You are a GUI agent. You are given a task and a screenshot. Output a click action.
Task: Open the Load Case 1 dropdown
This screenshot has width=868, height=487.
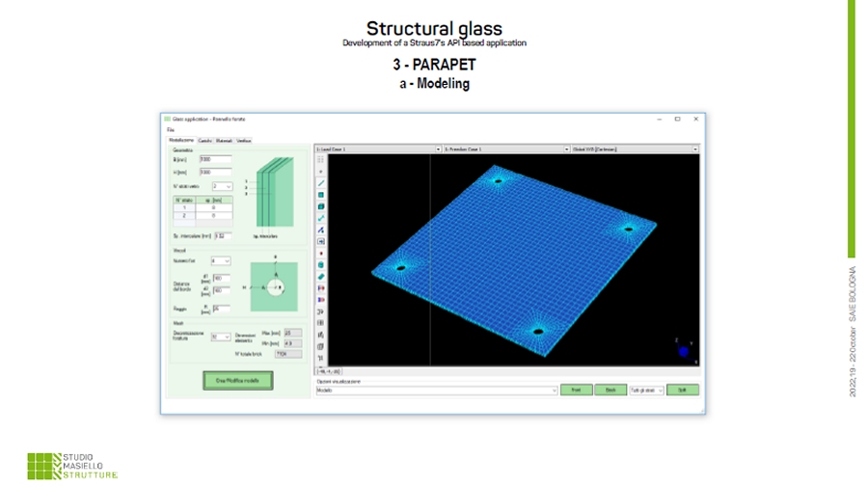438,149
